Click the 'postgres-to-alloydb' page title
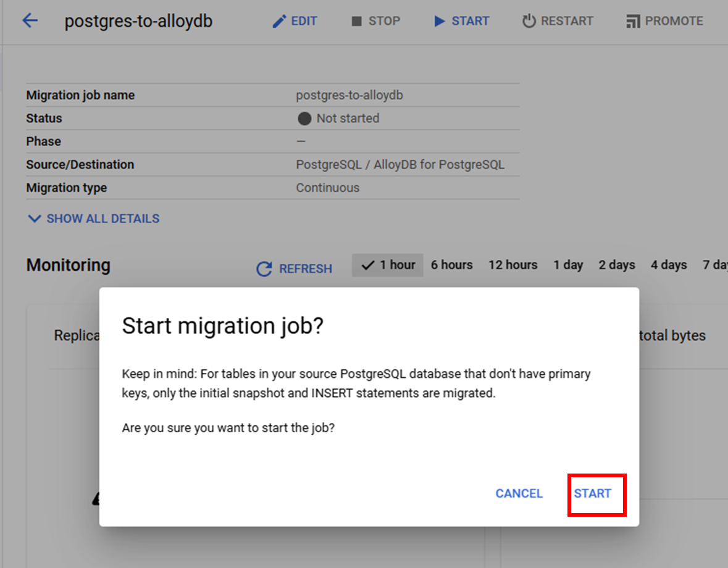Viewport: 728px width, 568px height. tap(138, 22)
